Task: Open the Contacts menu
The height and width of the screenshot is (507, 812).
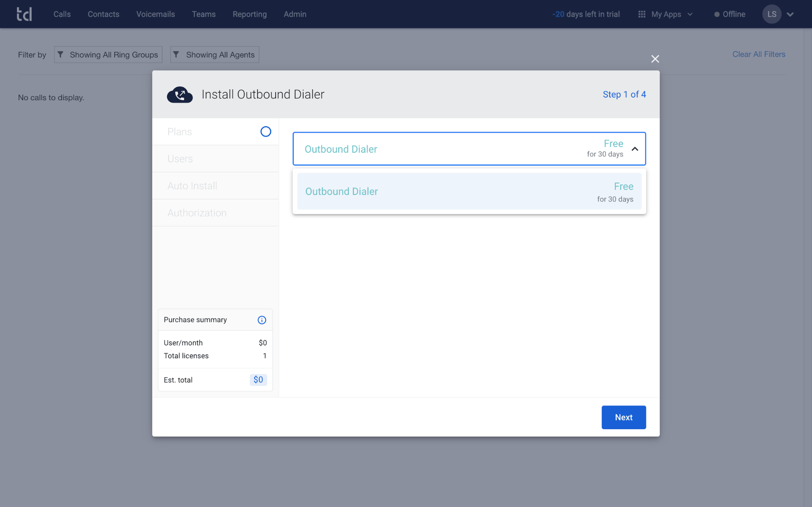Action: pyautogui.click(x=104, y=14)
